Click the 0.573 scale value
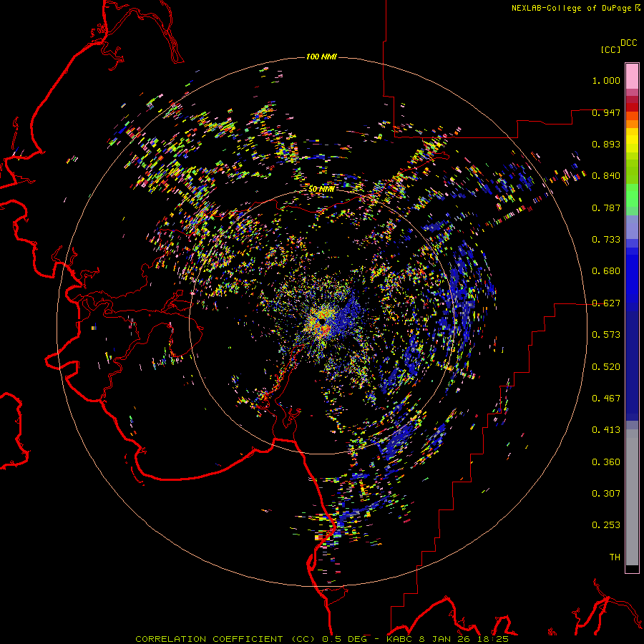 tap(606, 335)
